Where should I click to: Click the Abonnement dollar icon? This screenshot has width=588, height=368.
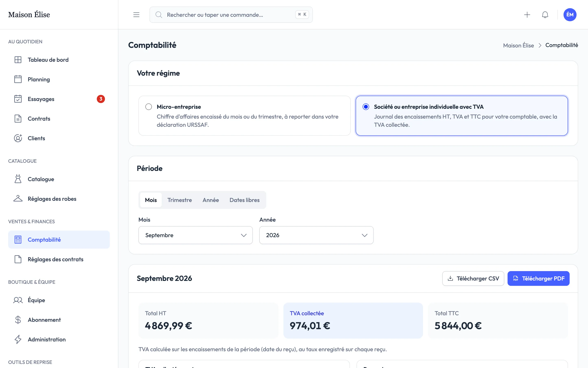(x=18, y=320)
